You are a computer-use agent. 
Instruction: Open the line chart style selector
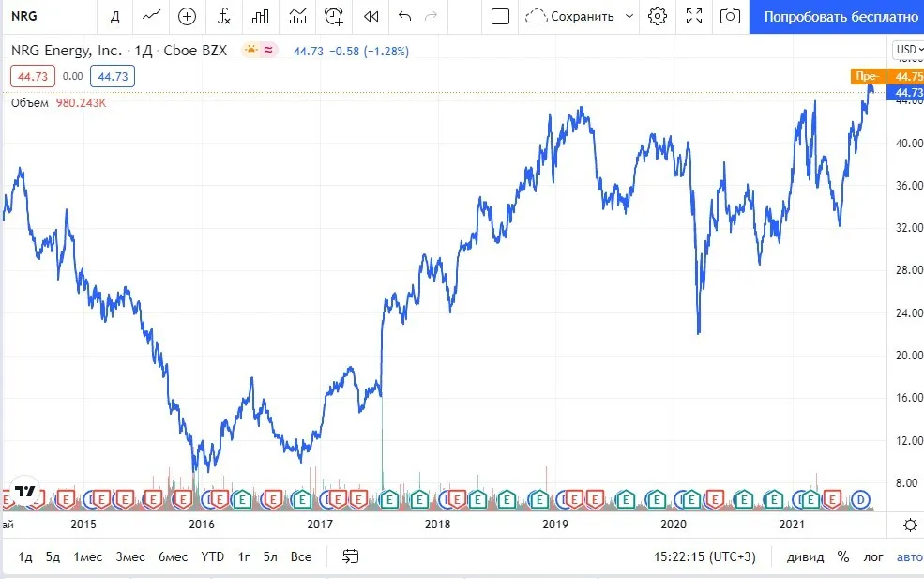[151, 16]
